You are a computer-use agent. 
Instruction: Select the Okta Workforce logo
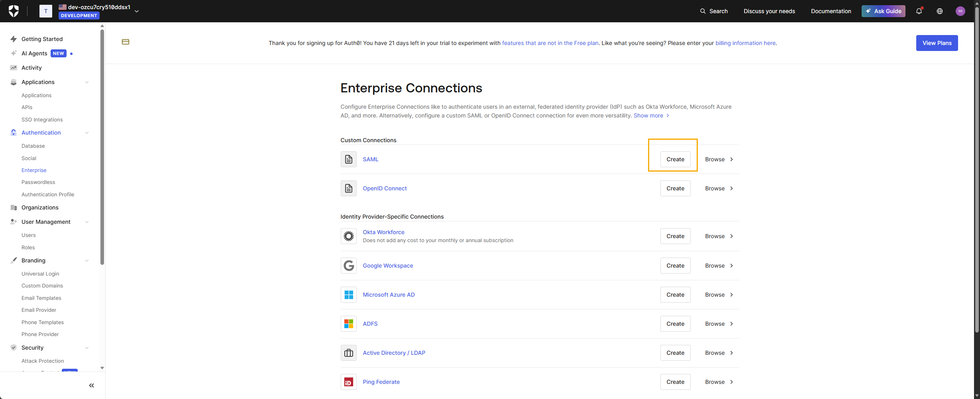[x=348, y=236]
